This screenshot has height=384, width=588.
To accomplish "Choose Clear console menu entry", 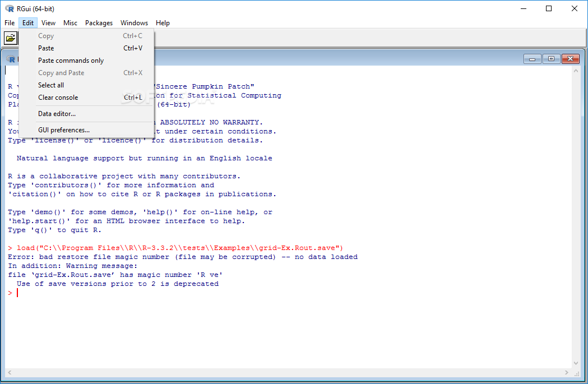I will point(86,98).
